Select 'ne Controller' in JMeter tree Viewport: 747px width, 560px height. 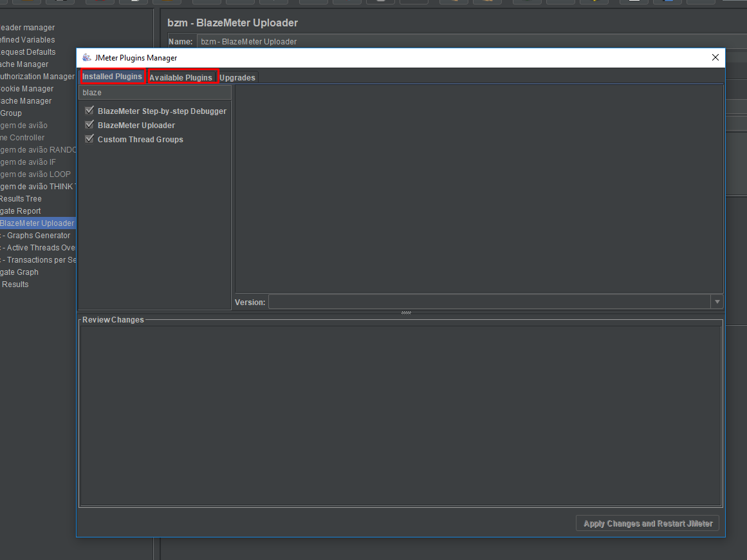tap(23, 138)
